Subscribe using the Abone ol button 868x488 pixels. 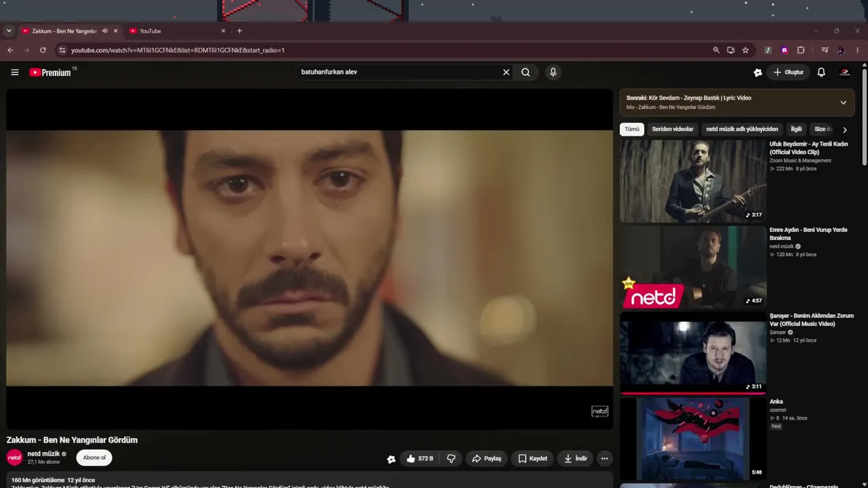click(94, 457)
